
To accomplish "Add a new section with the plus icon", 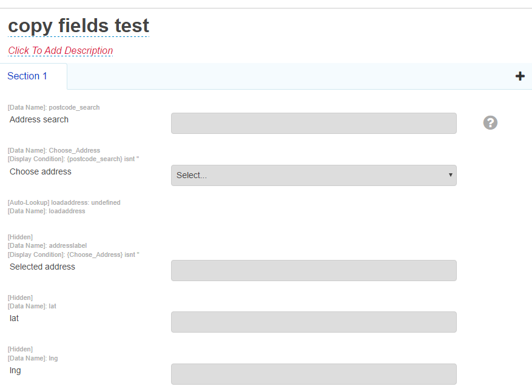I will [520, 76].
